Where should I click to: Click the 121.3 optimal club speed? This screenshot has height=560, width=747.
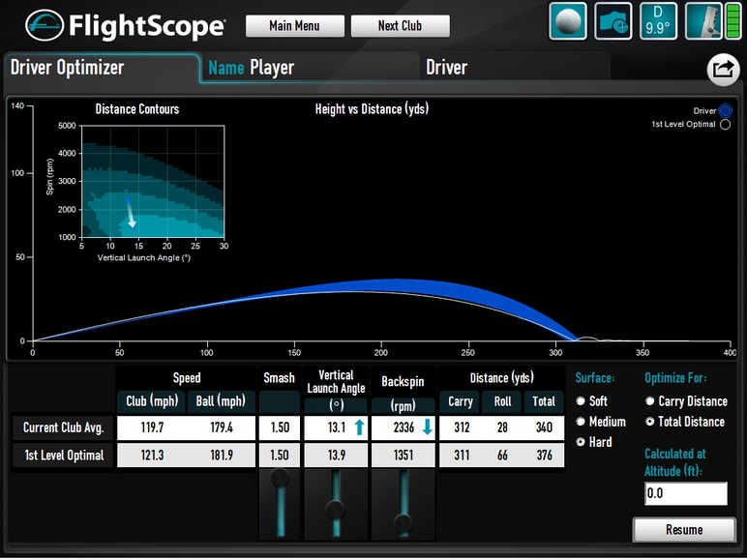(152, 456)
